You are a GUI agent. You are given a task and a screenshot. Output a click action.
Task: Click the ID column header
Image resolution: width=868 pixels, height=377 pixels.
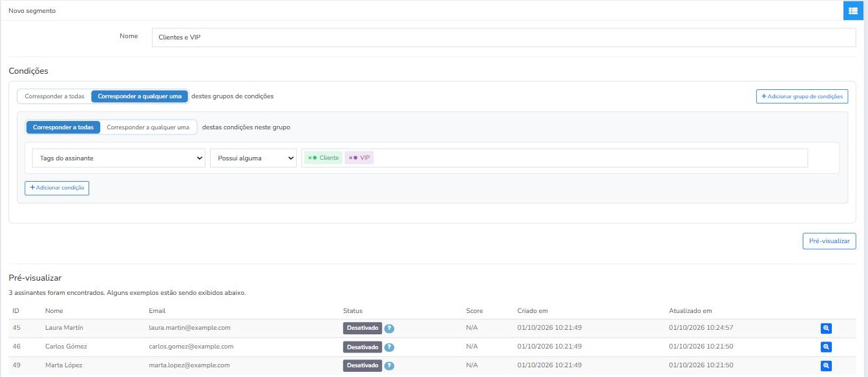[x=16, y=311]
